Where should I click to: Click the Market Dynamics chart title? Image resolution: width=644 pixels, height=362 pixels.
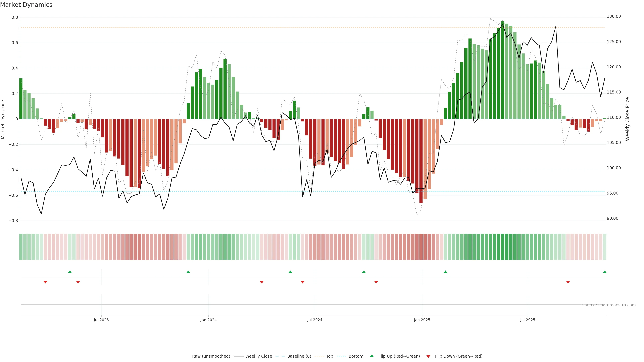click(x=26, y=5)
